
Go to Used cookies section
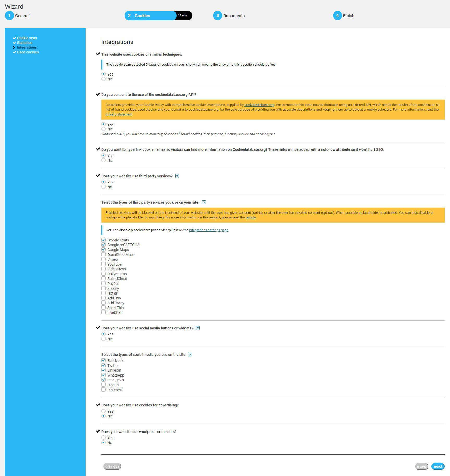[28, 52]
